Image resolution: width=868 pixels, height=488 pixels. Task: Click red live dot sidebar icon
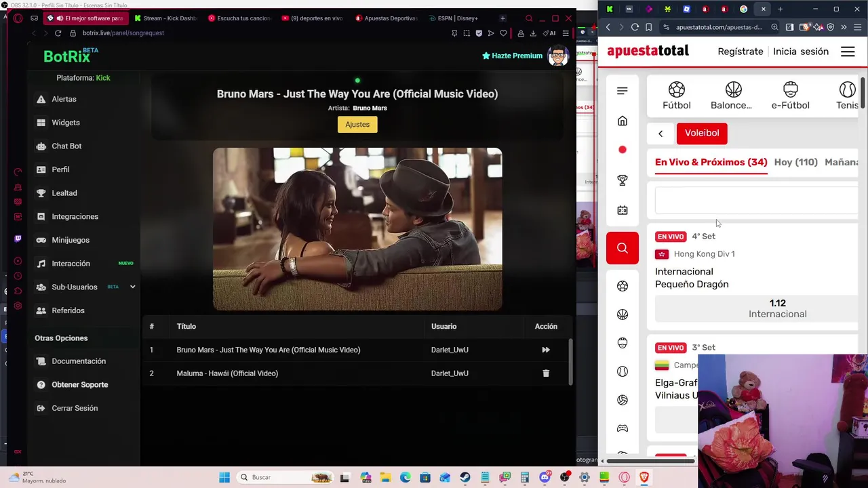623,150
